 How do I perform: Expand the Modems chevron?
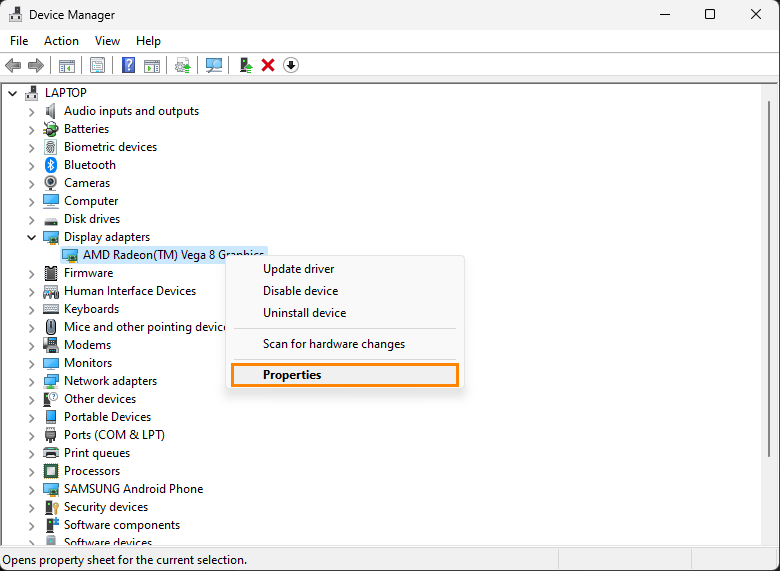[32, 345]
